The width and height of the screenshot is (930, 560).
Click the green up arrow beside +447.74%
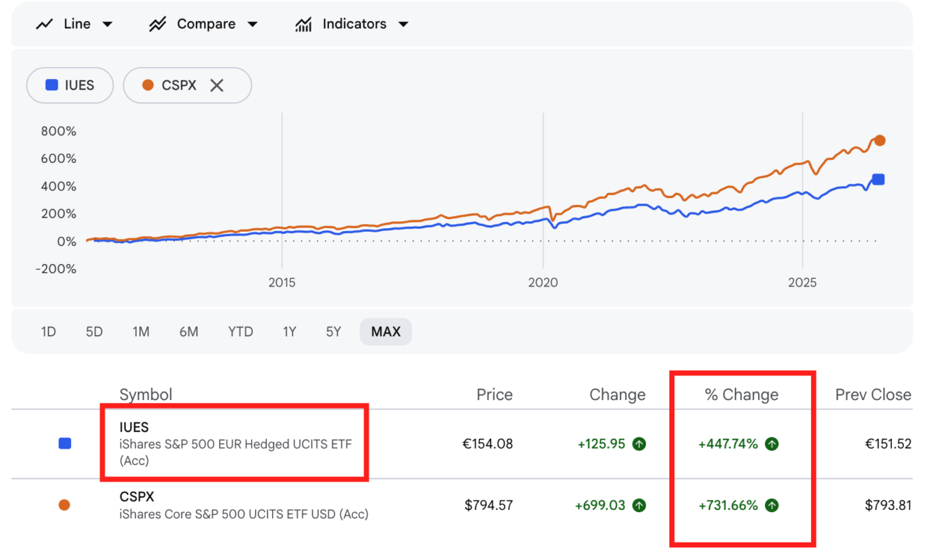point(772,444)
